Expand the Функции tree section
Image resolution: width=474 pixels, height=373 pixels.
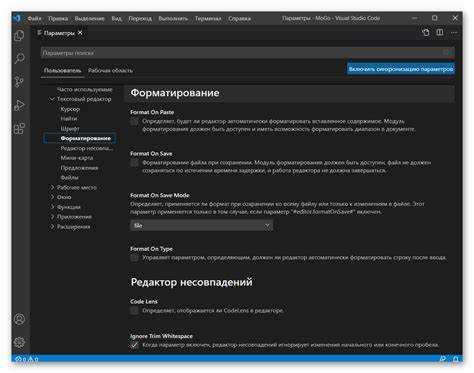tap(52, 207)
